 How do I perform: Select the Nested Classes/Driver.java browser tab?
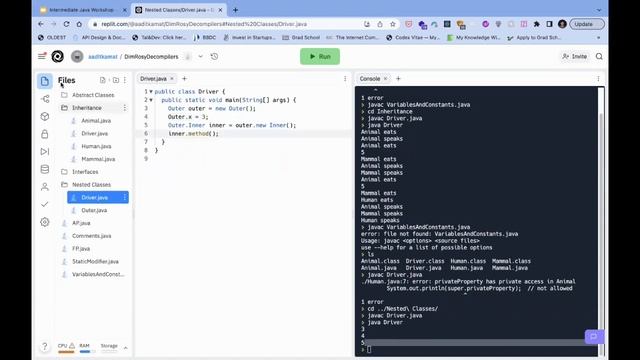coord(178,10)
